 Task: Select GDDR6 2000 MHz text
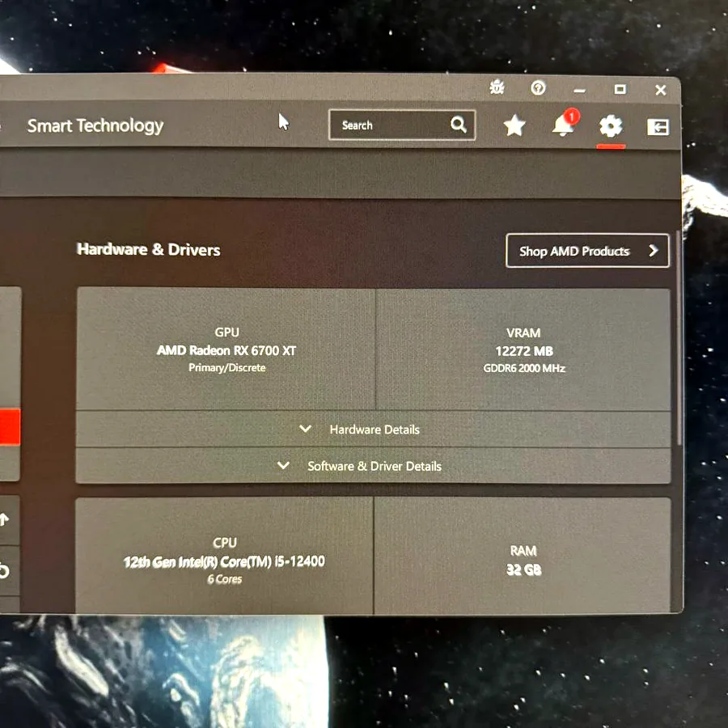pos(523,368)
